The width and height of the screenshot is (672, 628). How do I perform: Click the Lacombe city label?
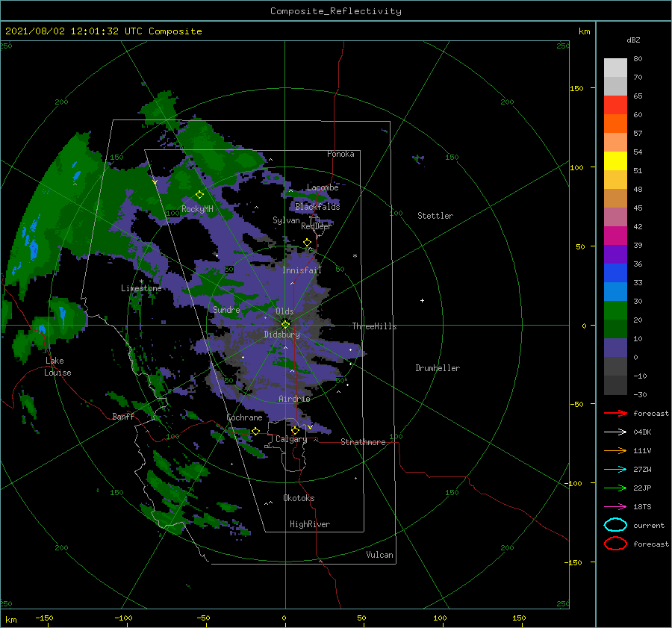(x=323, y=187)
